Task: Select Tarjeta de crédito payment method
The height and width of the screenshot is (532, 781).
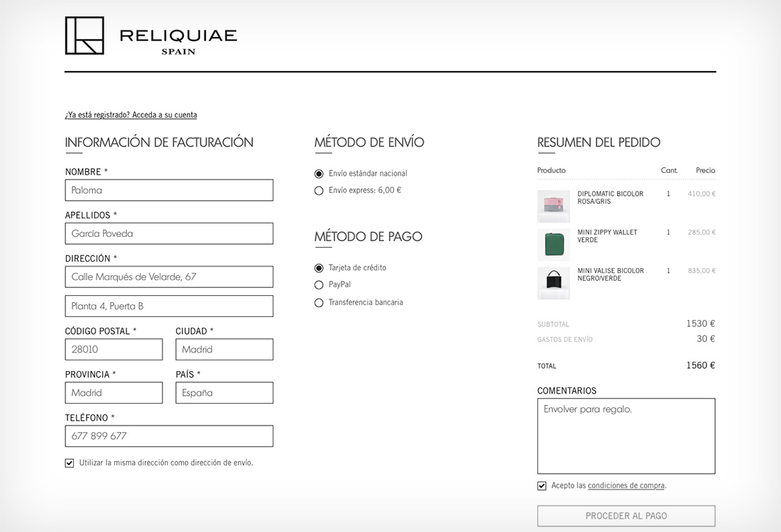Action: click(x=319, y=268)
